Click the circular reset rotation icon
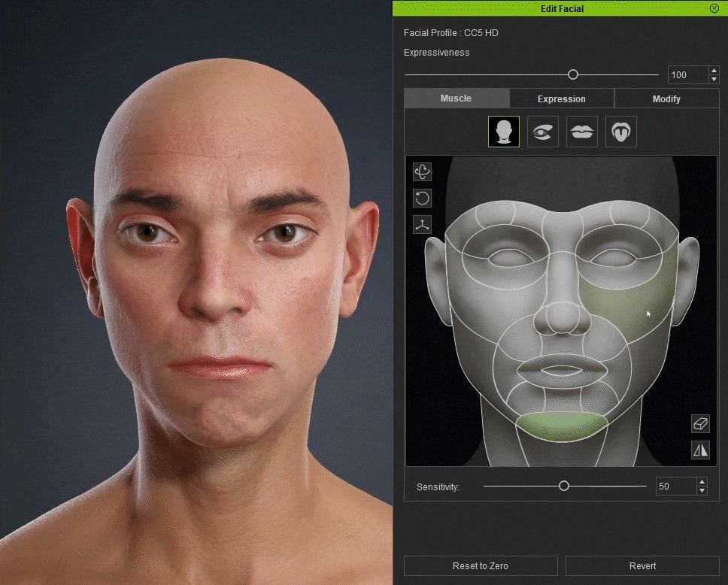The height and width of the screenshot is (585, 728). (422, 198)
